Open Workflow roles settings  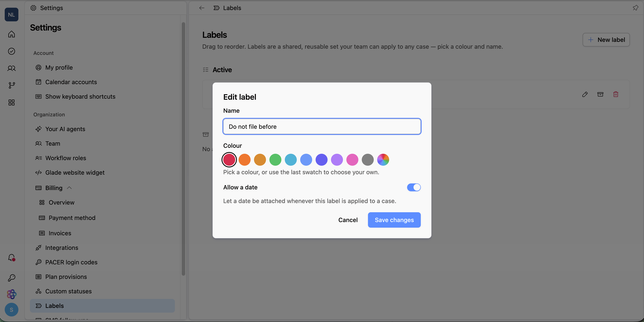click(102, 158)
